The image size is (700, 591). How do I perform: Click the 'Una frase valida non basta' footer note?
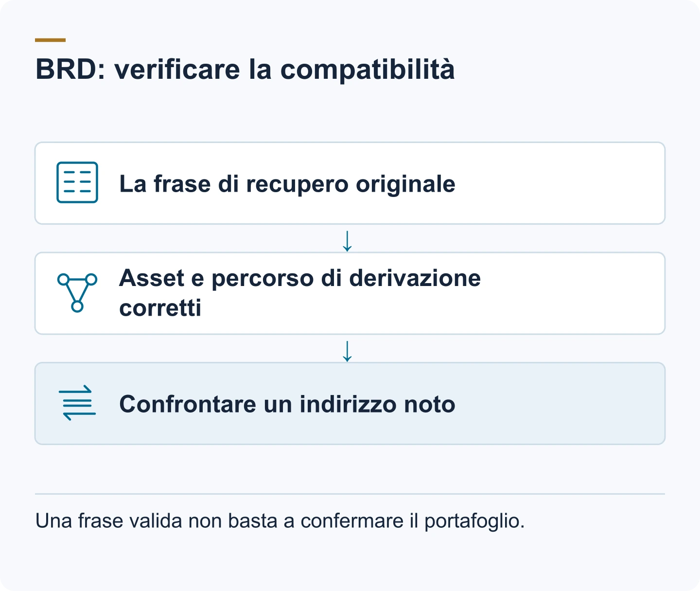click(x=280, y=521)
